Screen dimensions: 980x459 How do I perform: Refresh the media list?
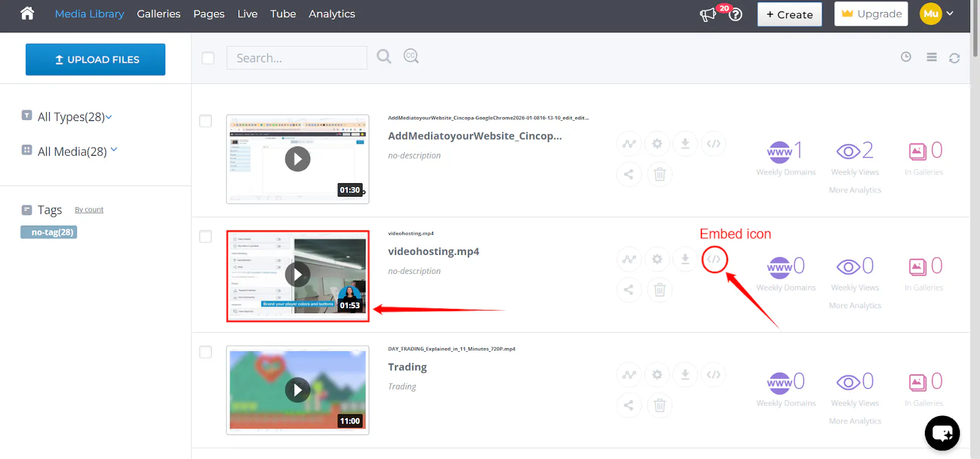click(x=954, y=58)
